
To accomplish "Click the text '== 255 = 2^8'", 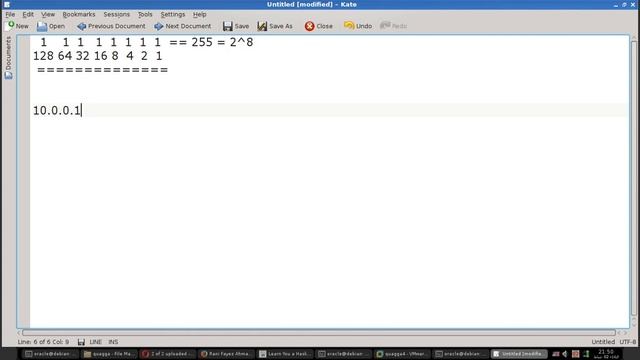I will pyautogui.click(x=211, y=42).
